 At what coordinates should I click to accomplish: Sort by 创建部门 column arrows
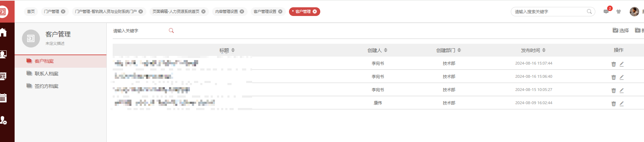(459, 50)
